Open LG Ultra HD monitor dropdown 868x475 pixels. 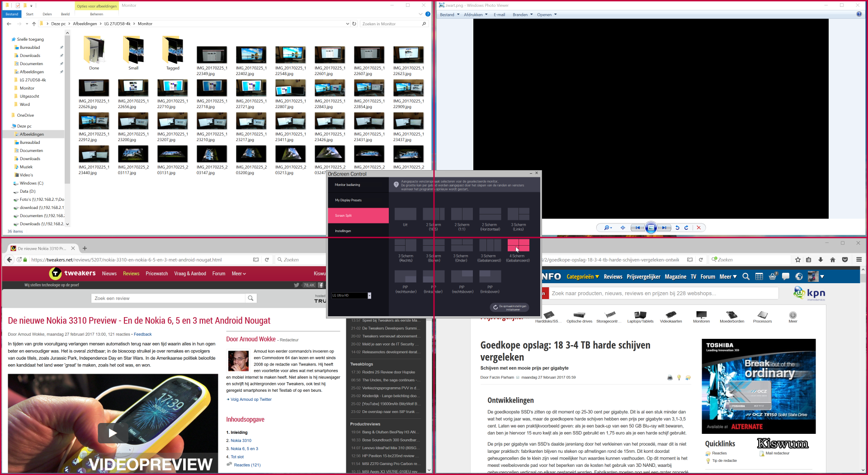tap(369, 295)
